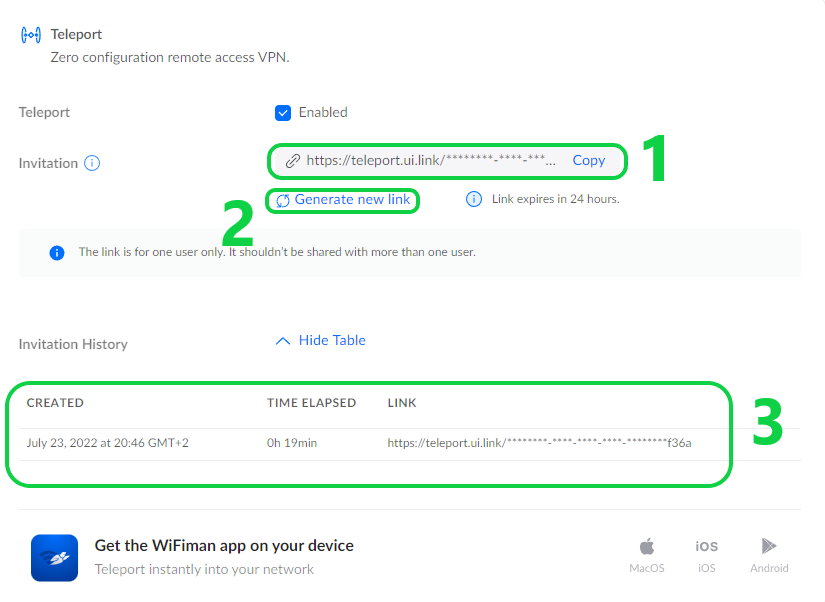This screenshot has height=602, width=825.
Task: Click the chain link icon in invitation field
Action: (293, 160)
